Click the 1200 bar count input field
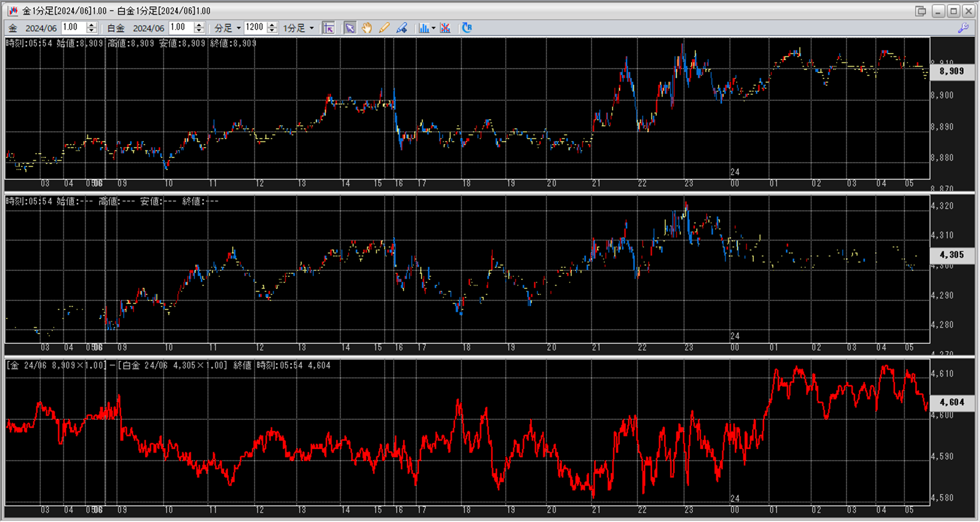Image resolution: width=980 pixels, height=522 pixels. point(255,27)
